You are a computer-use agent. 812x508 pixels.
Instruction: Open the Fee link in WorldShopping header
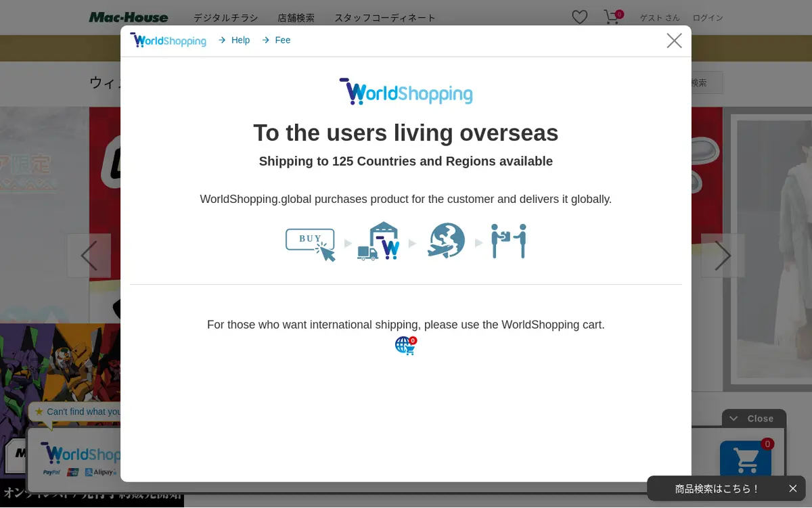pos(276,41)
